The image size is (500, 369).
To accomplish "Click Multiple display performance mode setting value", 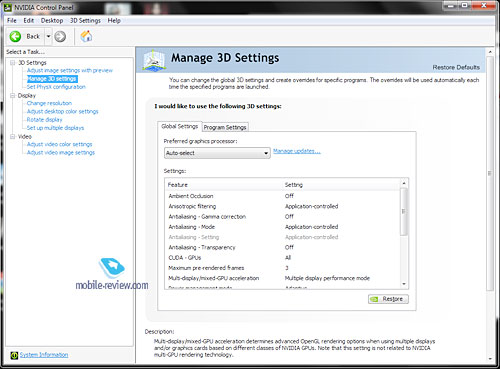I will (x=327, y=278).
